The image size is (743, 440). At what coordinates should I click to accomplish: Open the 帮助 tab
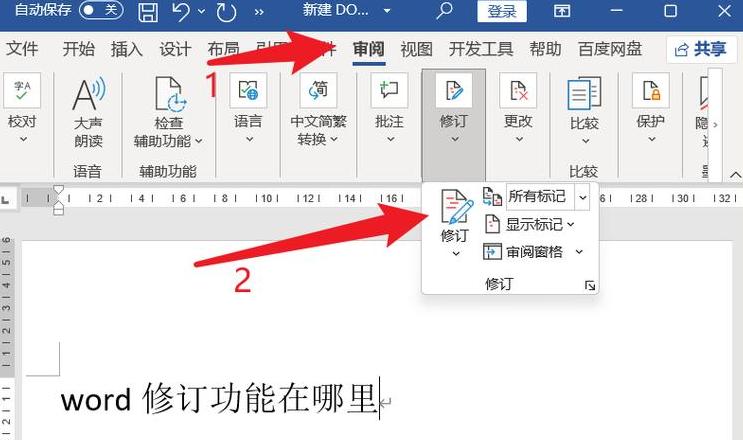point(545,49)
